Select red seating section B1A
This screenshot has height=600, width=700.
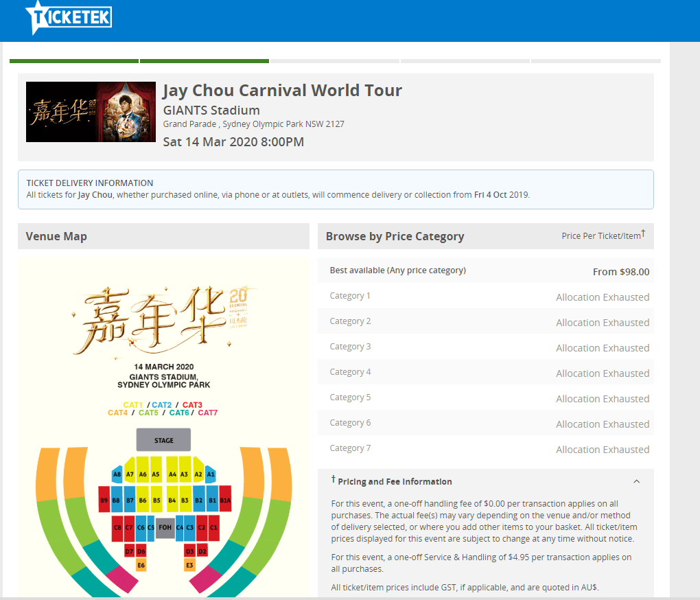225,500
